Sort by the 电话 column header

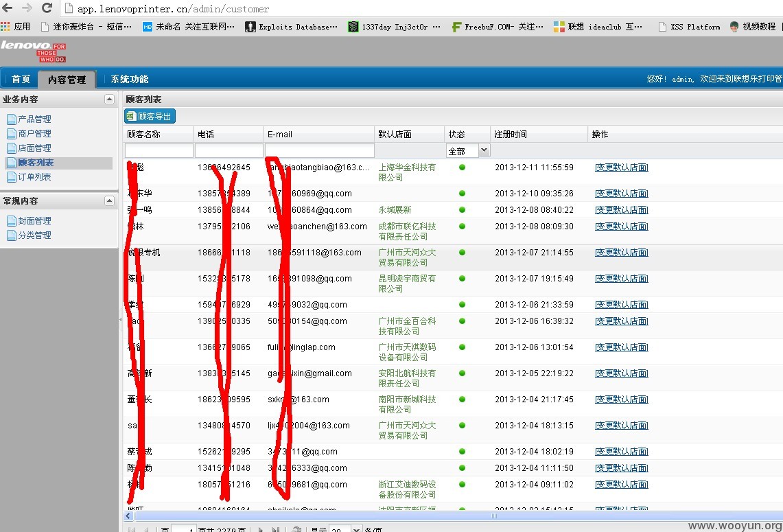pos(229,134)
